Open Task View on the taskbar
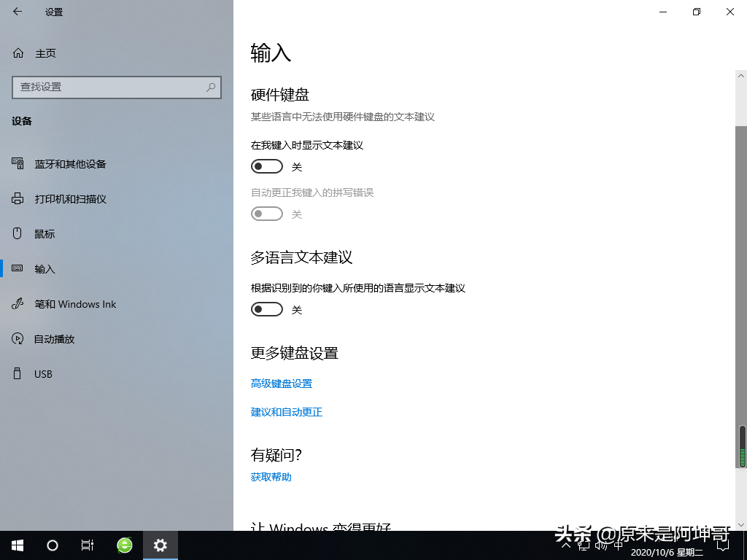Viewport: 747px width, 560px height. [88, 545]
